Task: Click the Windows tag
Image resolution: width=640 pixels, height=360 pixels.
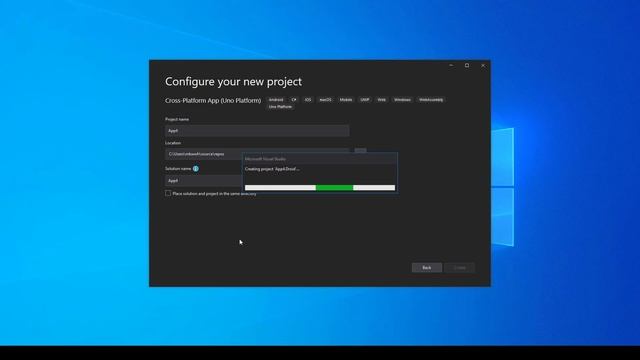Action: (402, 100)
